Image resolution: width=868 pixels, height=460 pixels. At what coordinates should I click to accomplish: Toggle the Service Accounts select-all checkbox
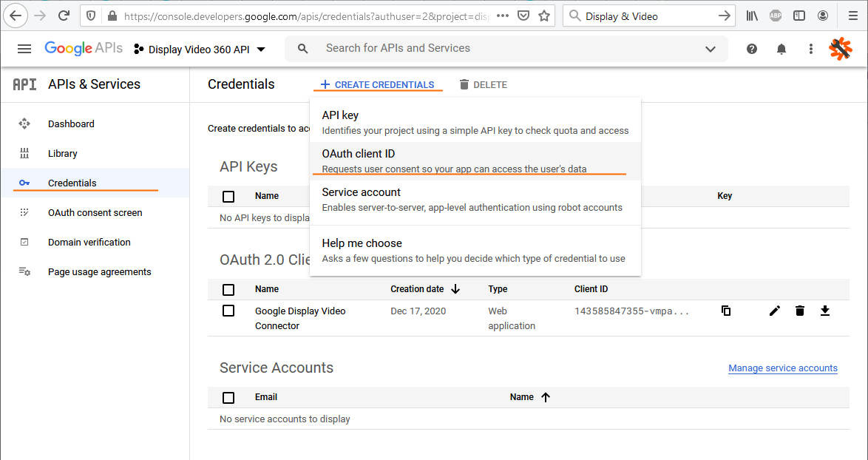tap(228, 397)
